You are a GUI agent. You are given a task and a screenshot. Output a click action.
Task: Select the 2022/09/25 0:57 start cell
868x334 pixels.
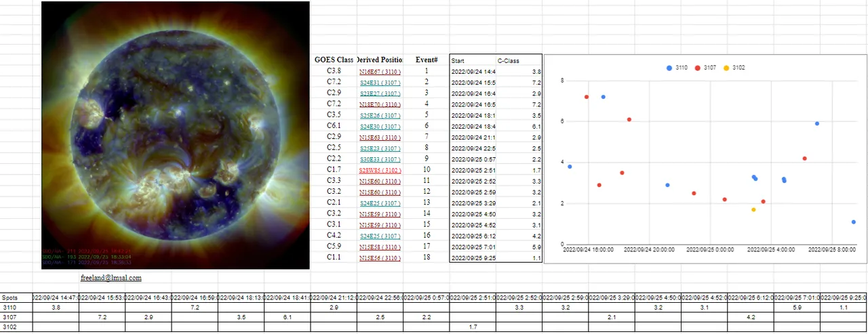click(473, 159)
